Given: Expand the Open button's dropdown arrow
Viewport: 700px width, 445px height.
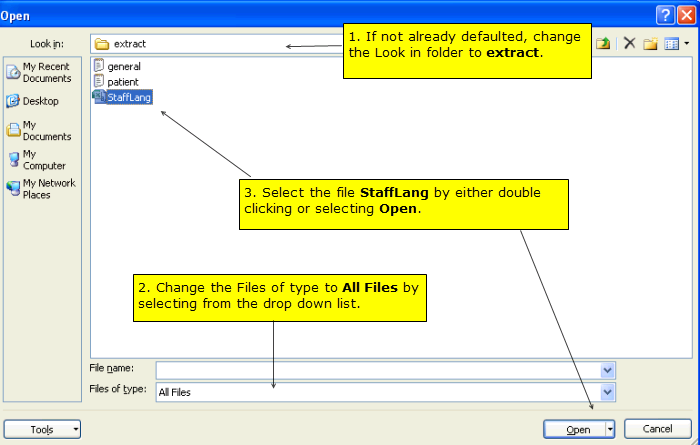Looking at the screenshot, I should click(x=610, y=429).
